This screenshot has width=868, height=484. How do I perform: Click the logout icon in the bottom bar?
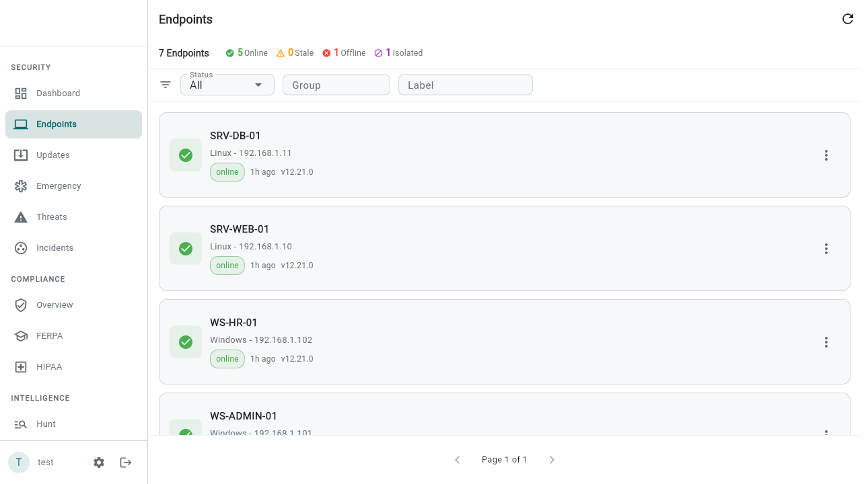(125, 462)
